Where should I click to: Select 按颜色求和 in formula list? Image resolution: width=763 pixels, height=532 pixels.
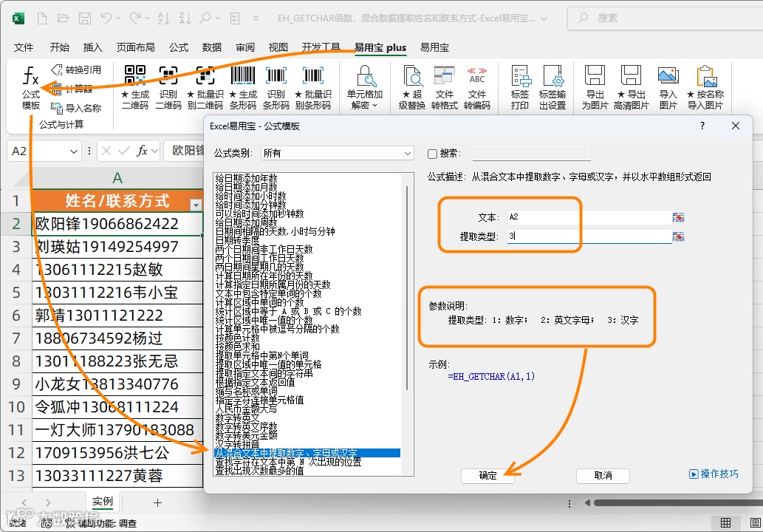pyautogui.click(x=237, y=347)
